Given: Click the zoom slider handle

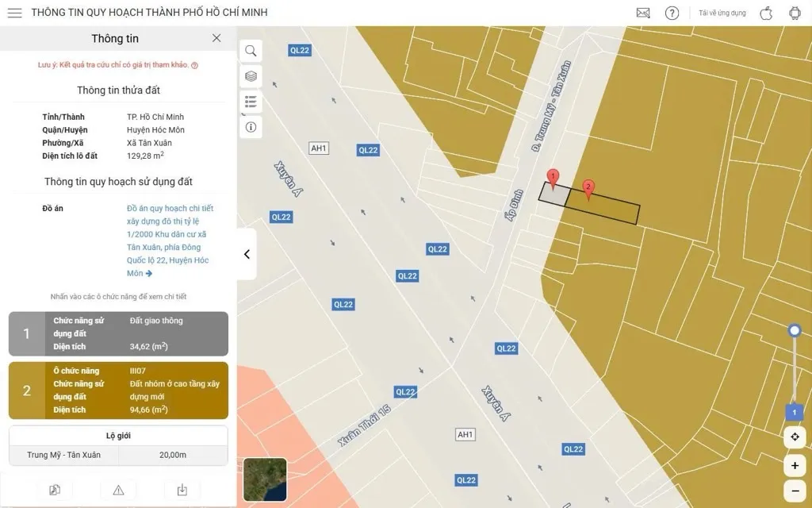Looking at the screenshot, I should 795,330.
